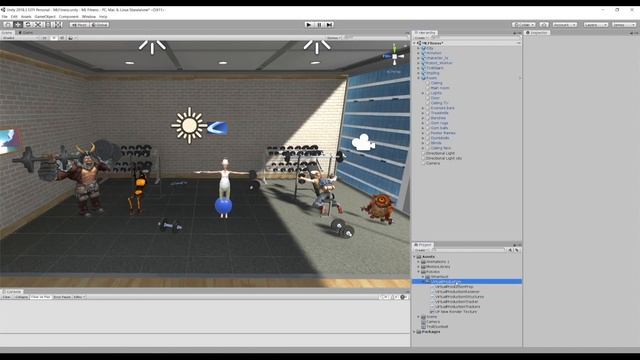Expand the Dumbbells object in Hierarchy
The height and width of the screenshot is (360, 640).
point(423,138)
